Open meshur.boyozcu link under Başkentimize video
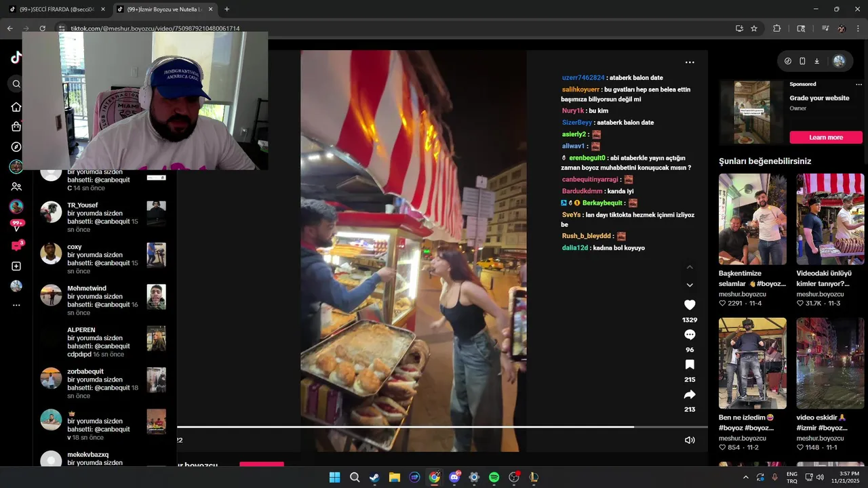The height and width of the screenshot is (488, 868). coord(743,294)
